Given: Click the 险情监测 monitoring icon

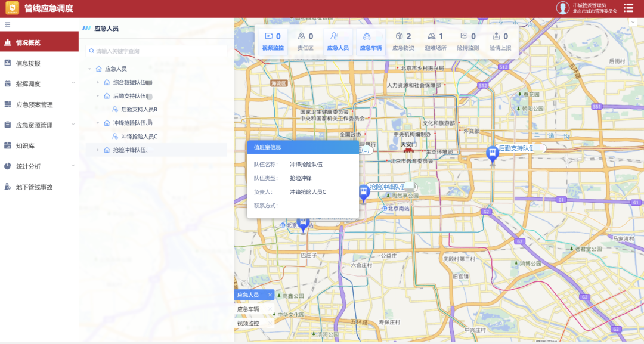Looking at the screenshot, I should [464, 36].
